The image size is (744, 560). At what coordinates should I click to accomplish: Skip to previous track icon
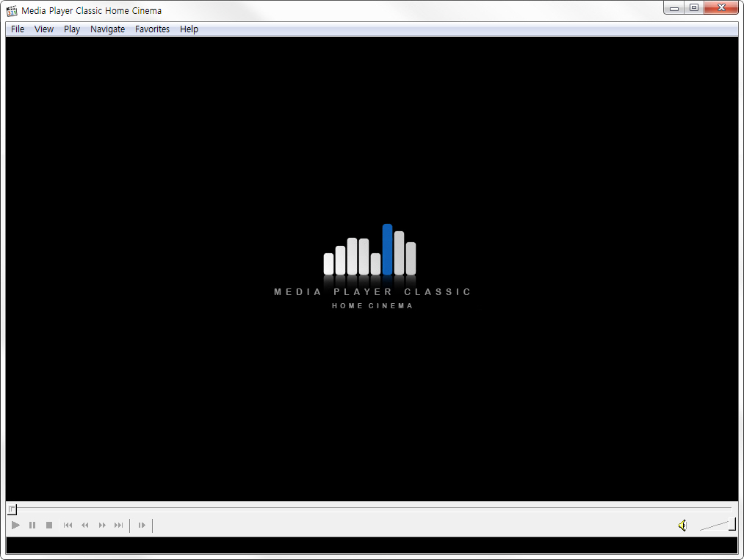click(68, 525)
